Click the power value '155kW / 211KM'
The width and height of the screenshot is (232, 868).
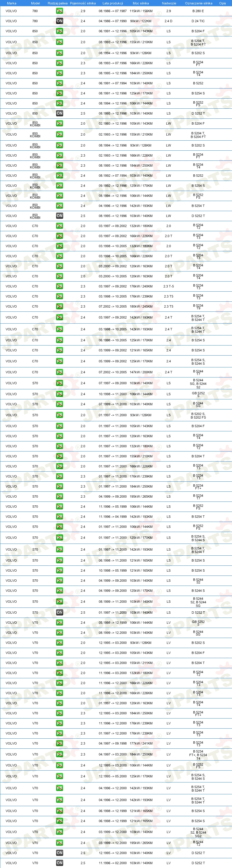141,663
